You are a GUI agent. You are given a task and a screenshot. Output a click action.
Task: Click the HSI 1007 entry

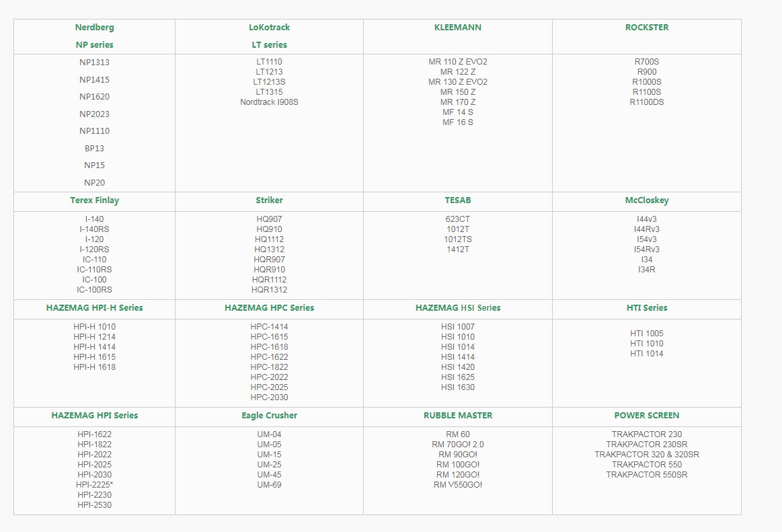click(x=458, y=327)
